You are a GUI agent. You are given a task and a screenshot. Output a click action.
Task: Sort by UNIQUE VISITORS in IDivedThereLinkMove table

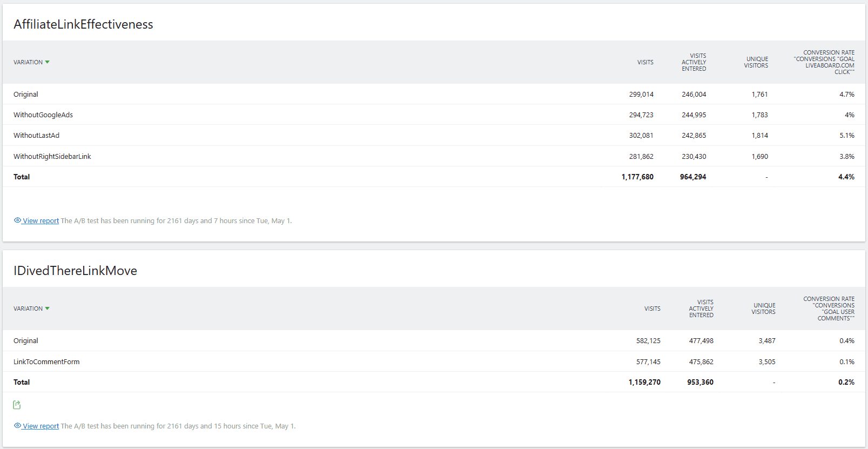point(763,309)
